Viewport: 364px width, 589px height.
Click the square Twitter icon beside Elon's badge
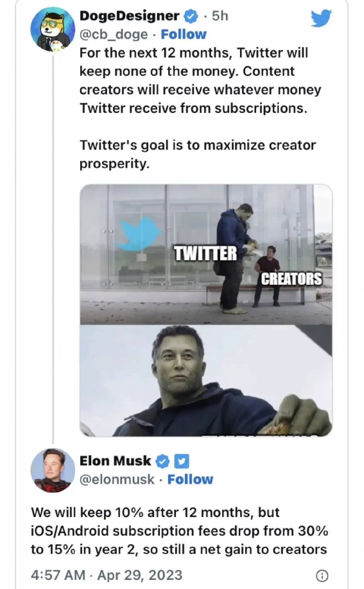pyautogui.click(x=181, y=461)
